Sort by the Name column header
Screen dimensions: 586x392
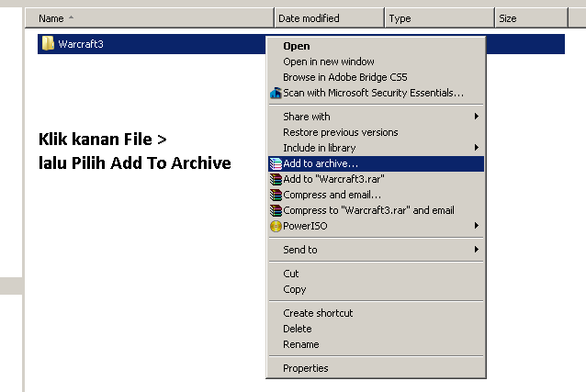pyautogui.click(x=150, y=18)
